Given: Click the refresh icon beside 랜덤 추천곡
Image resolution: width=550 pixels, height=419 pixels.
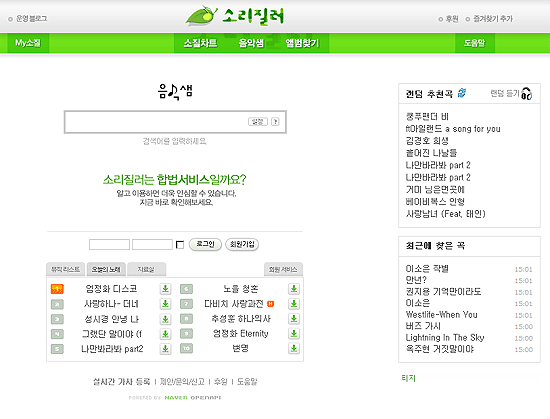Looking at the screenshot, I should point(462,93).
